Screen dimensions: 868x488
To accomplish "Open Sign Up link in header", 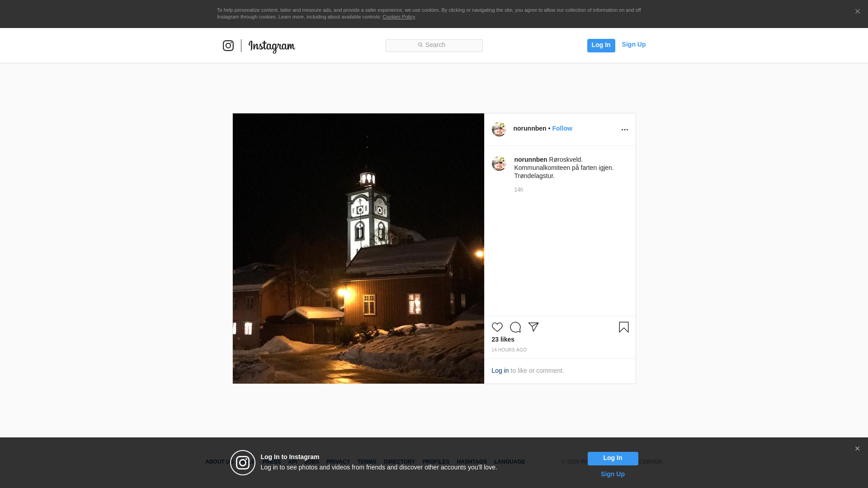I will click(x=633, y=44).
